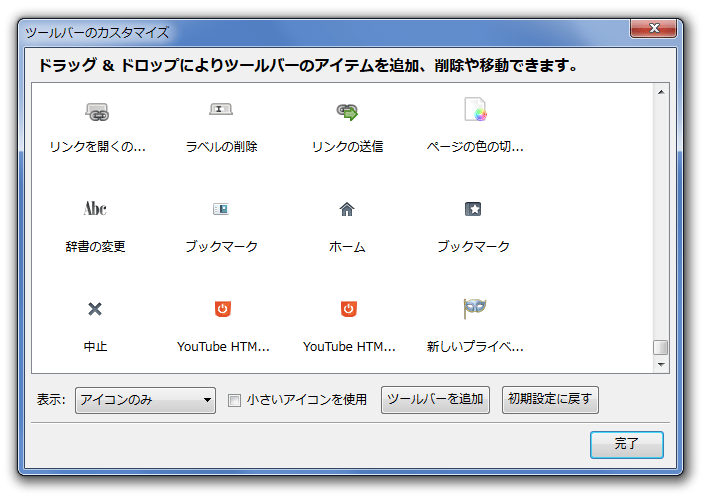Select the first YouTube HTM… icon
Viewport: 704px width, 498px height.
(223, 309)
